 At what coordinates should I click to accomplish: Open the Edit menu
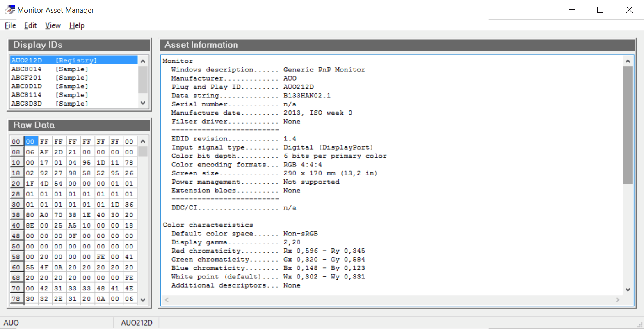click(30, 25)
